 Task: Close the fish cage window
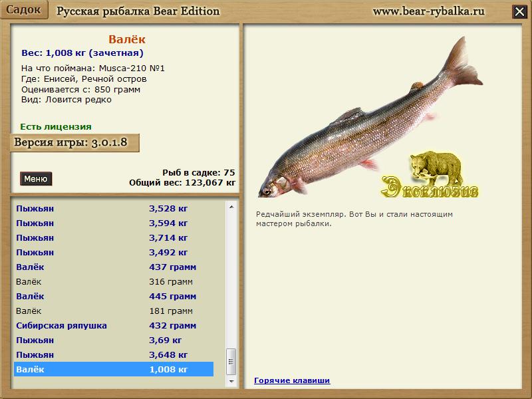click(x=519, y=11)
